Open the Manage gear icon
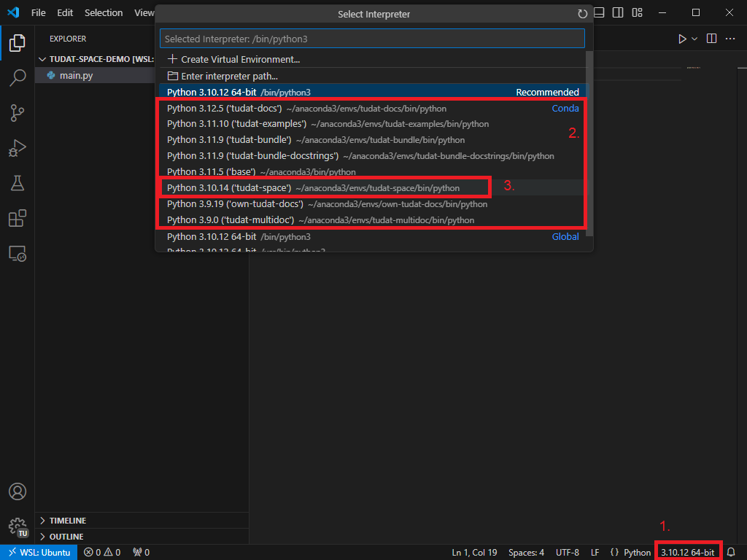The width and height of the screenshot is (747, 560). [x=18, y=526]
